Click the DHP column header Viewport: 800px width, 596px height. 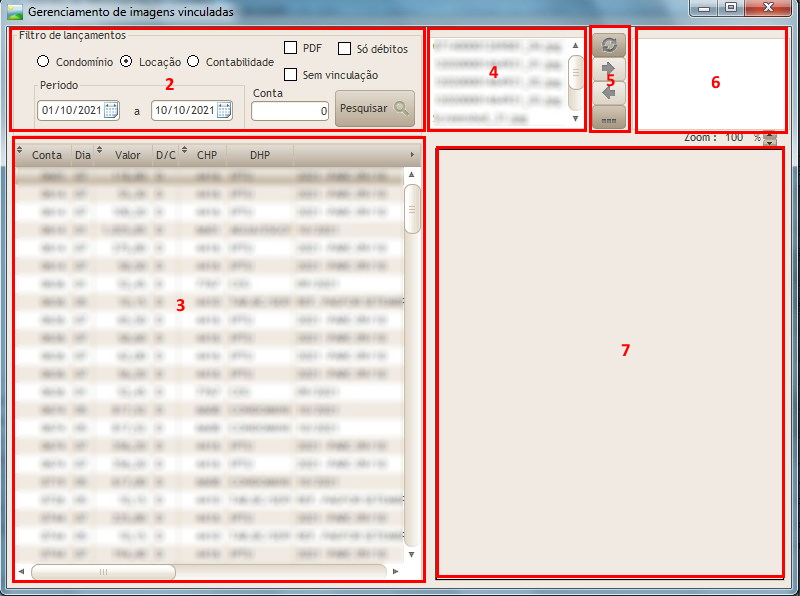pos(259,155)
